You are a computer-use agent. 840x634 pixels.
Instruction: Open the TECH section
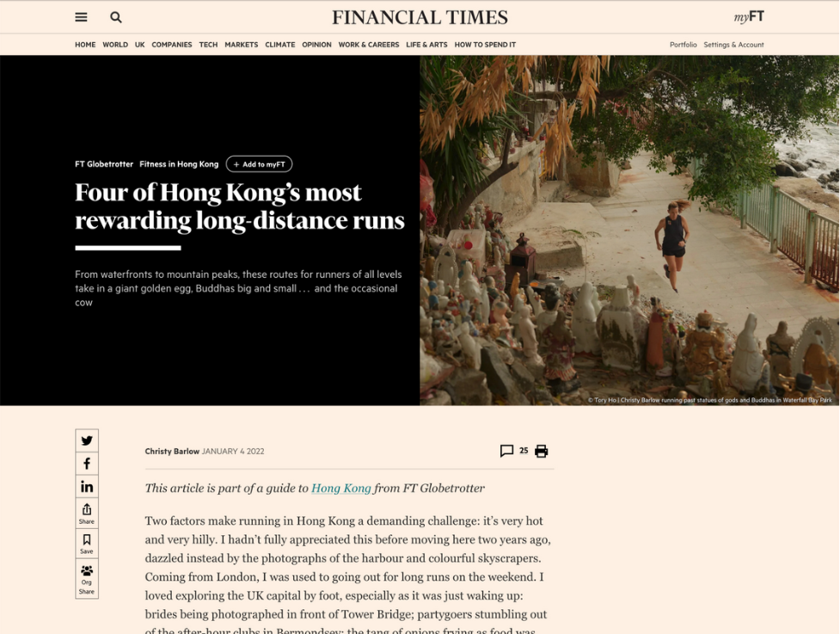[208, 45]
